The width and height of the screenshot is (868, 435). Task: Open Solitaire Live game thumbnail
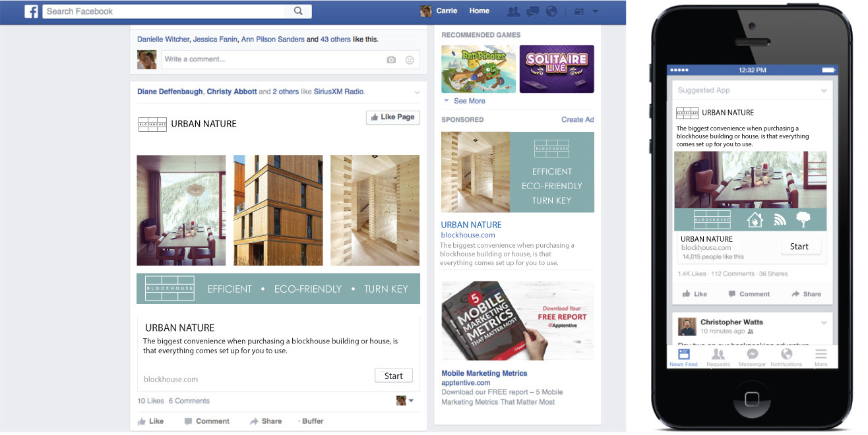(557, 69)
